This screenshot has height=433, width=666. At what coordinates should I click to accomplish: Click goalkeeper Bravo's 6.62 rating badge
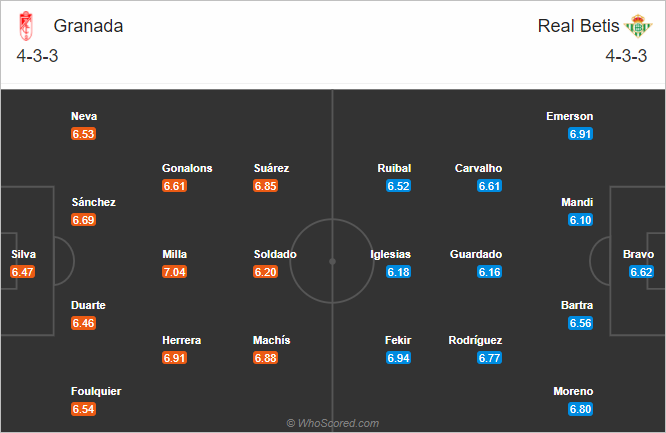click(x=641, y=272)
